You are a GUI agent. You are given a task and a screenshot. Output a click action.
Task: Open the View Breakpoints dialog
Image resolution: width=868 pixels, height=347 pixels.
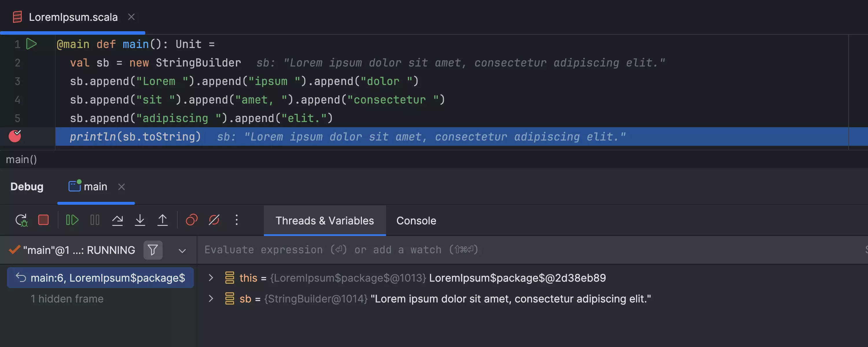tap(191, 220)
